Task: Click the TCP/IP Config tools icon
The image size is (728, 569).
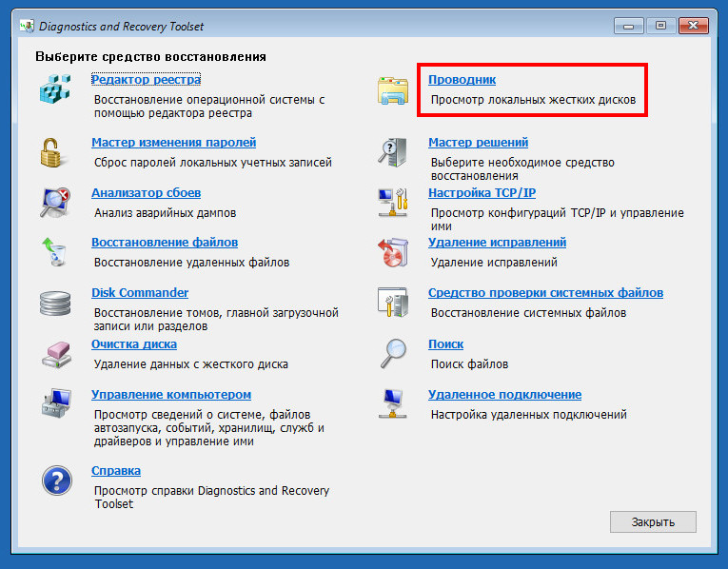Action: 393,203
